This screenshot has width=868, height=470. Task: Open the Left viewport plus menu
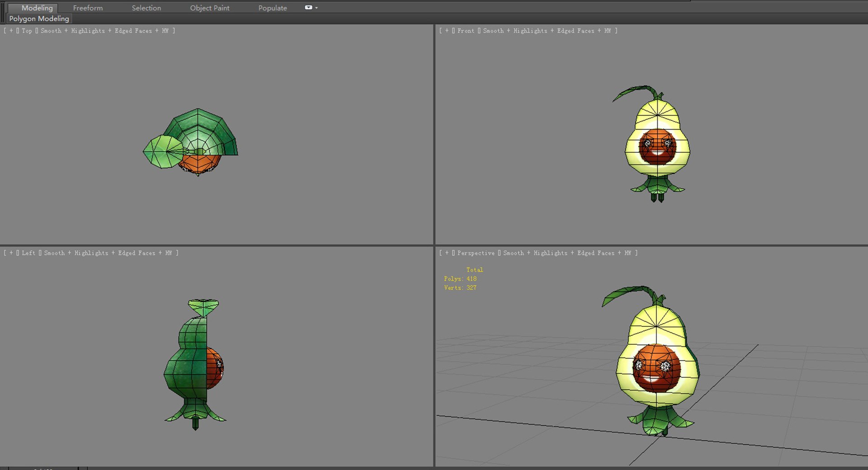(11, 253)
